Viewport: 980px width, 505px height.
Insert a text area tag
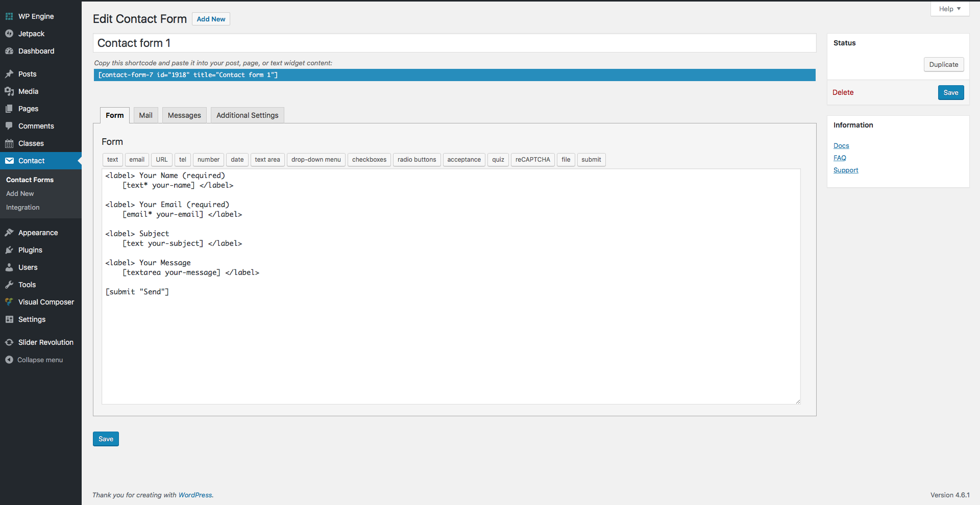[267, 160]
